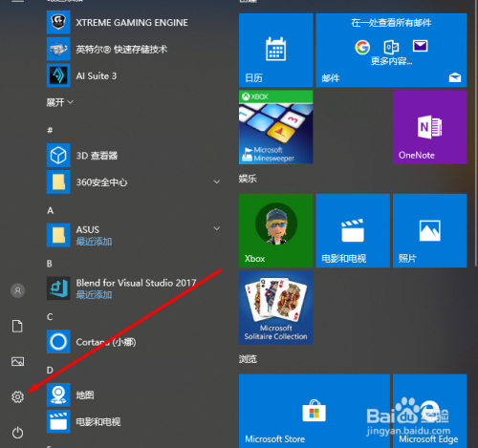Open the Pictures sidebar icon

17,361
